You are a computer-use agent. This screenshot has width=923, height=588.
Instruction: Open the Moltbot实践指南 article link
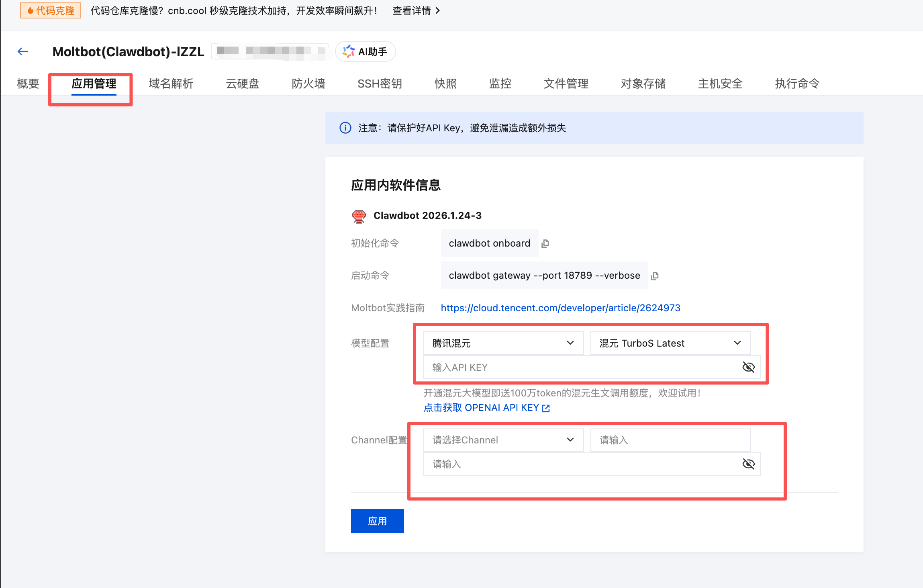tap(560, 308)
